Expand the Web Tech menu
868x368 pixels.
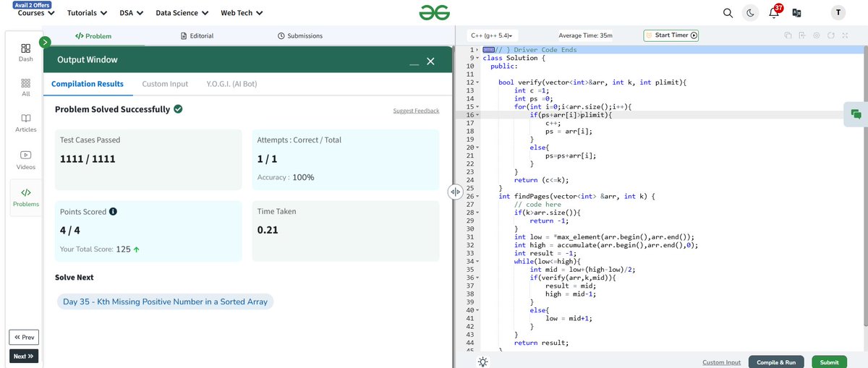click(x=242, y=13)
